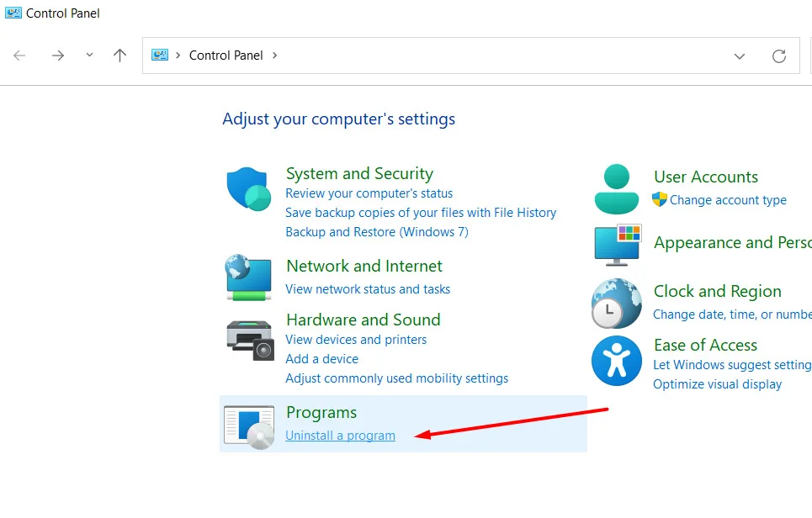Open Save backup copies with File History
The height and width of the screenshot is (518, 812).
pyautogui.click(x=421, y=213)
